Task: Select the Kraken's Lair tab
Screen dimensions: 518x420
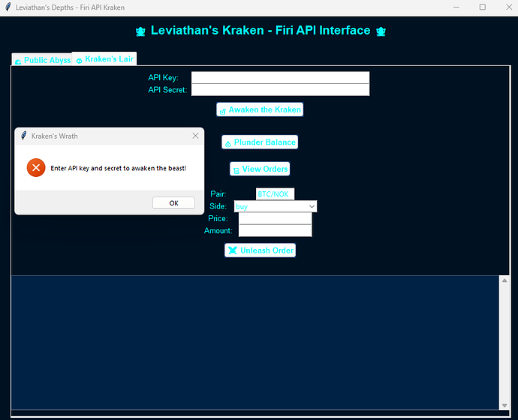Action: point(104,58)
